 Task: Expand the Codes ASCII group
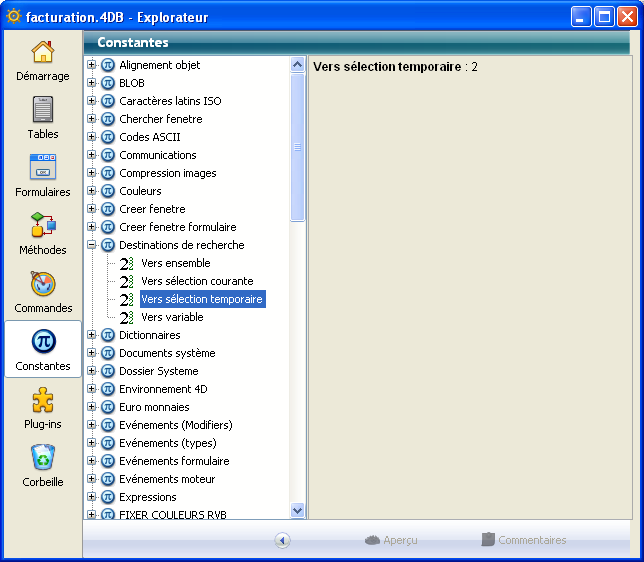(92, 137)
